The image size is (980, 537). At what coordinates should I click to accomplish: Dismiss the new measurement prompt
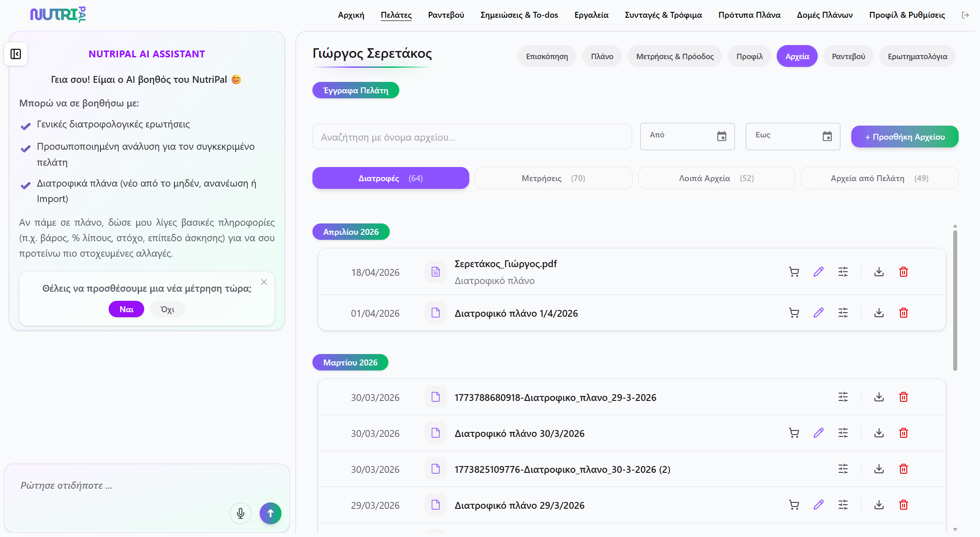click(x=264, y=282)
